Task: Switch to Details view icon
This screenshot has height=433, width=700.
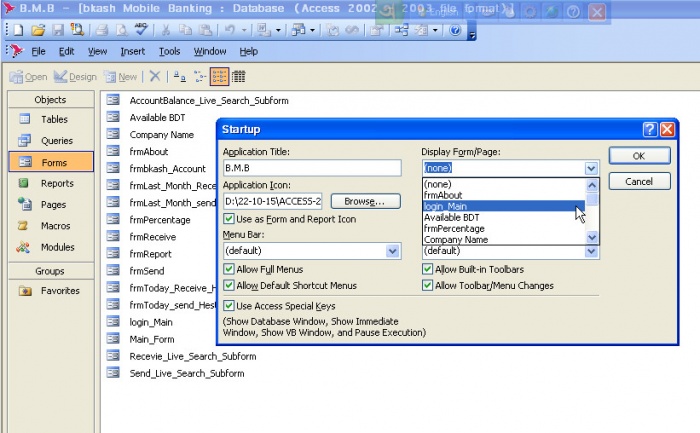Action: point(239,76)
